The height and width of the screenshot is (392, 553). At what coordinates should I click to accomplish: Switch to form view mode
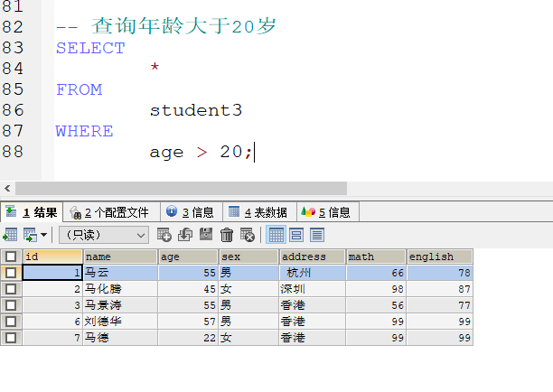[x=296, y=235]
